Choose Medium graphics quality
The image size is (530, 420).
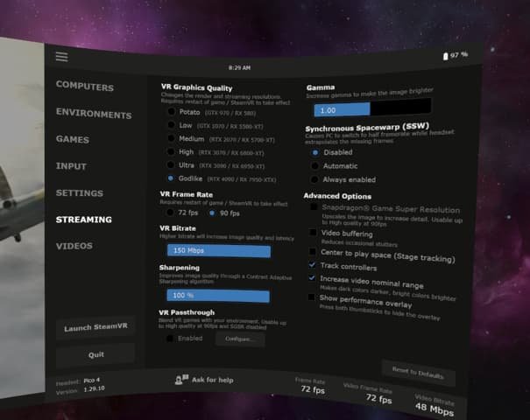click(x=172, y=138)
